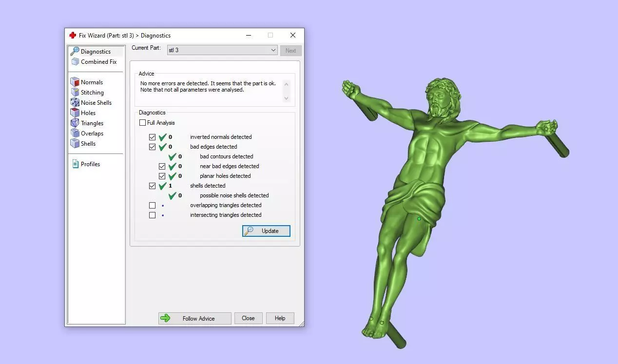Screen dimensions: 618x364
Task: Click the Stitching cube icon
Action: [x=75, y=92]
